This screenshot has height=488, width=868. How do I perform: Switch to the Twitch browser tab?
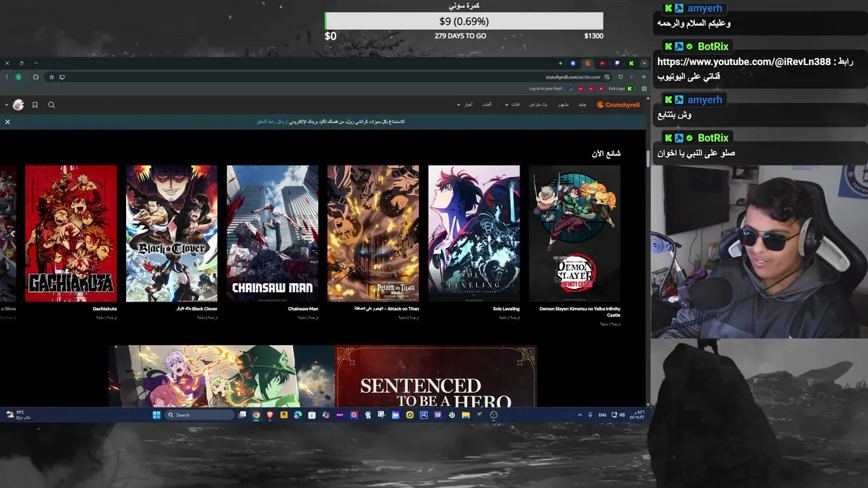tap(616, 63)
